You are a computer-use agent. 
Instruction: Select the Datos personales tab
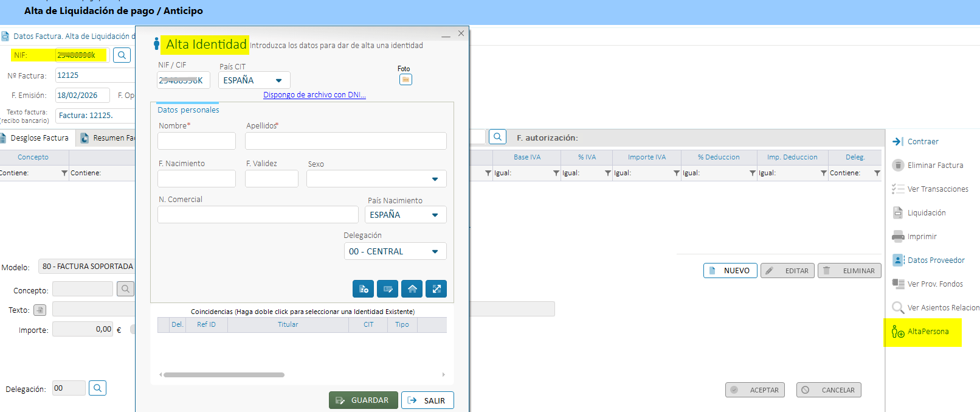[x=188, y=110]
